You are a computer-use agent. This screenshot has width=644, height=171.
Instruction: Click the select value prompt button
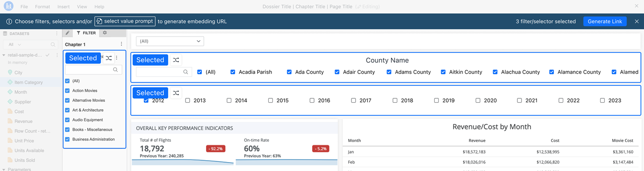[125, 22]
